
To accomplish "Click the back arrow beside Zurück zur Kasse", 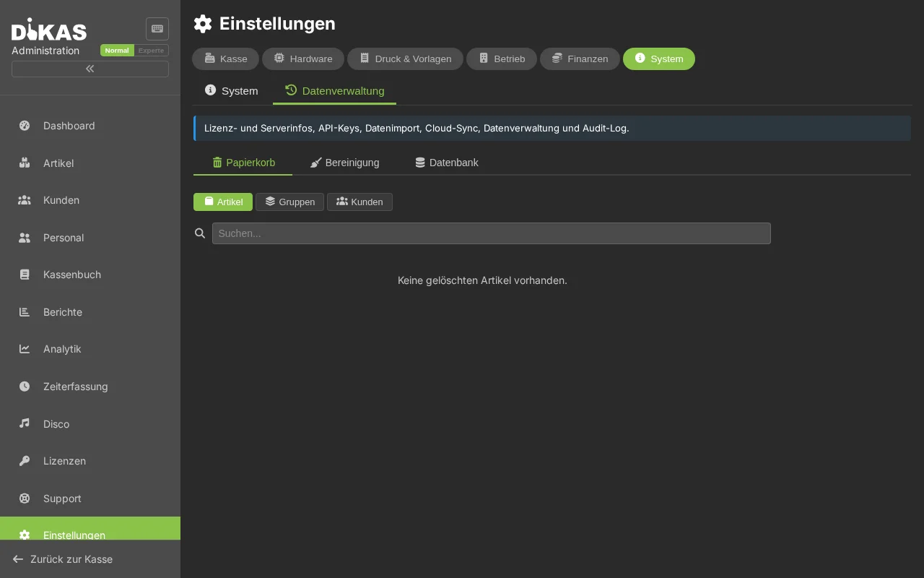I will (18, 559).
